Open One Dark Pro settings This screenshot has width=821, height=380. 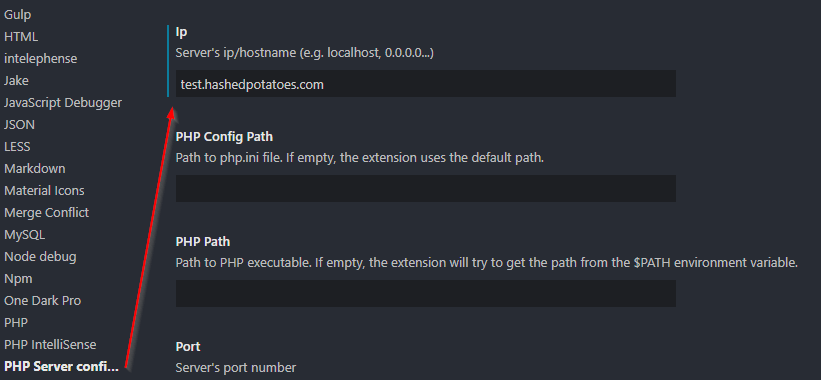pyautogui.click(x=42, y=300)
